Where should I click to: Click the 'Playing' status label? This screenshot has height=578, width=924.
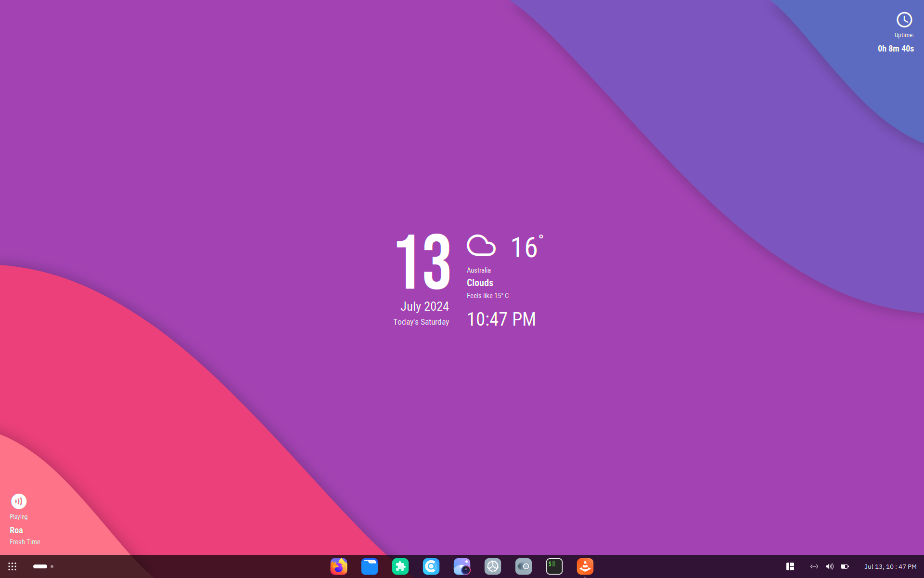click(x=19, y=517)
